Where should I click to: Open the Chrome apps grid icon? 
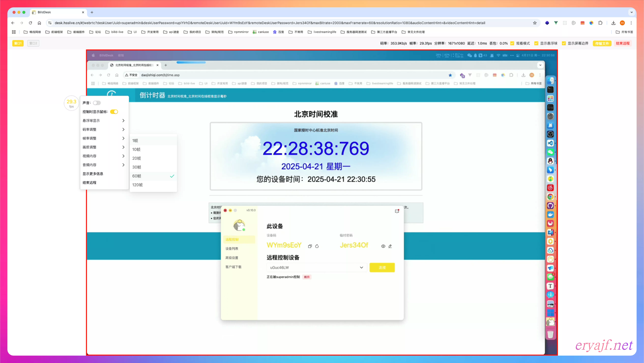[x=14, y=32]
